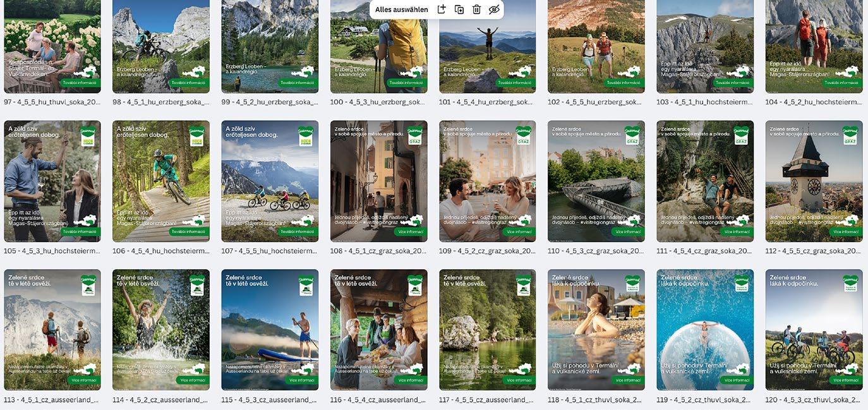This screenshot has height=410, width=868.
Task: Open page 110 river island bridge thumbnail
Action: (x=596, y=181)
